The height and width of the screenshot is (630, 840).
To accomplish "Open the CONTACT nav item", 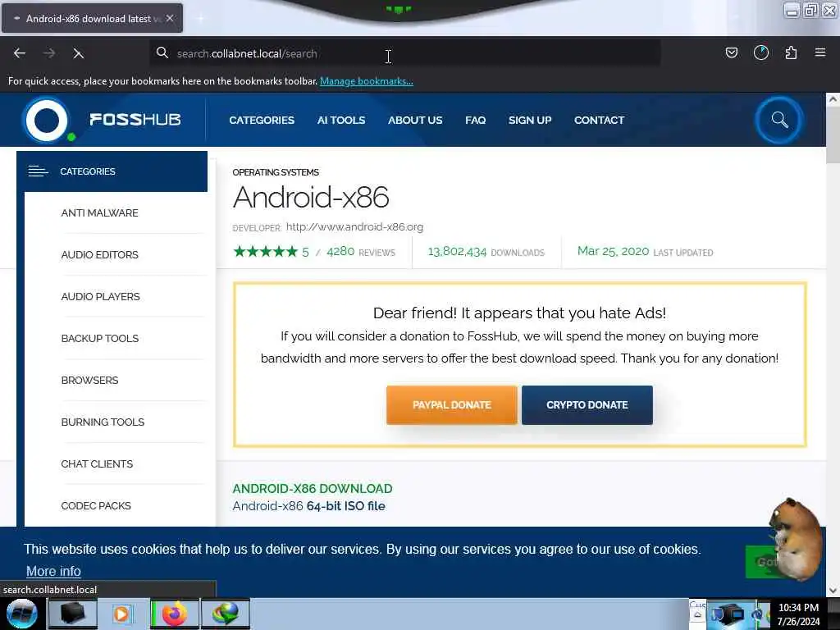I will 599,120.
